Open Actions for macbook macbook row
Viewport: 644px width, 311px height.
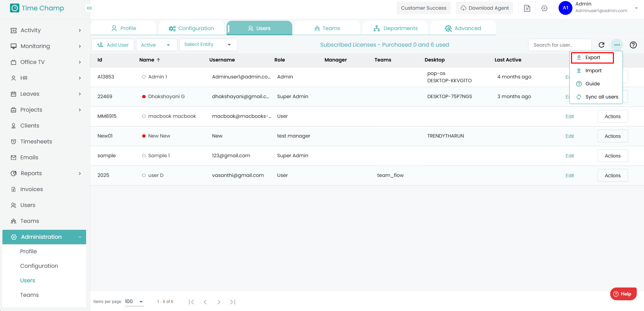point(613,116)
